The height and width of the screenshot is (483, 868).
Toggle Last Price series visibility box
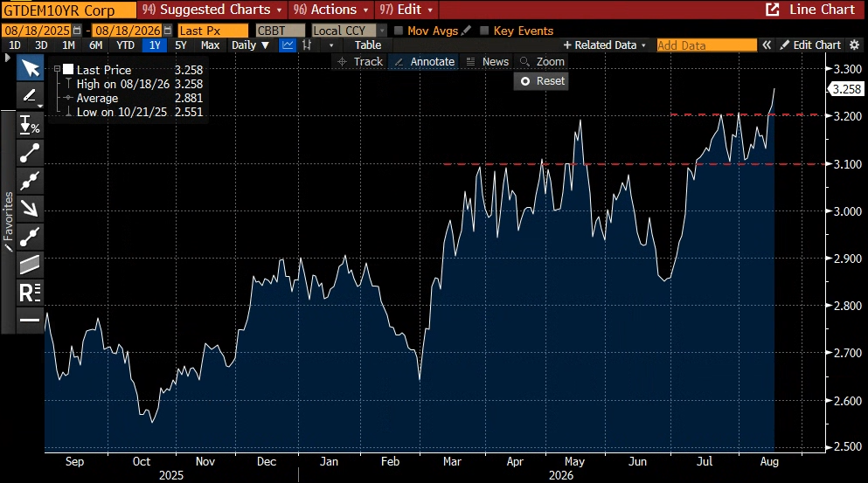pos(68,69)
